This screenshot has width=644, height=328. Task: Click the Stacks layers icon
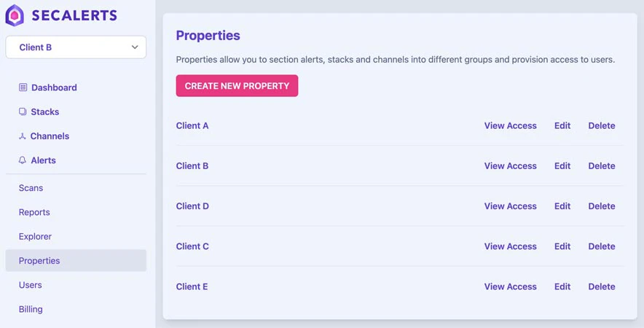23,112
